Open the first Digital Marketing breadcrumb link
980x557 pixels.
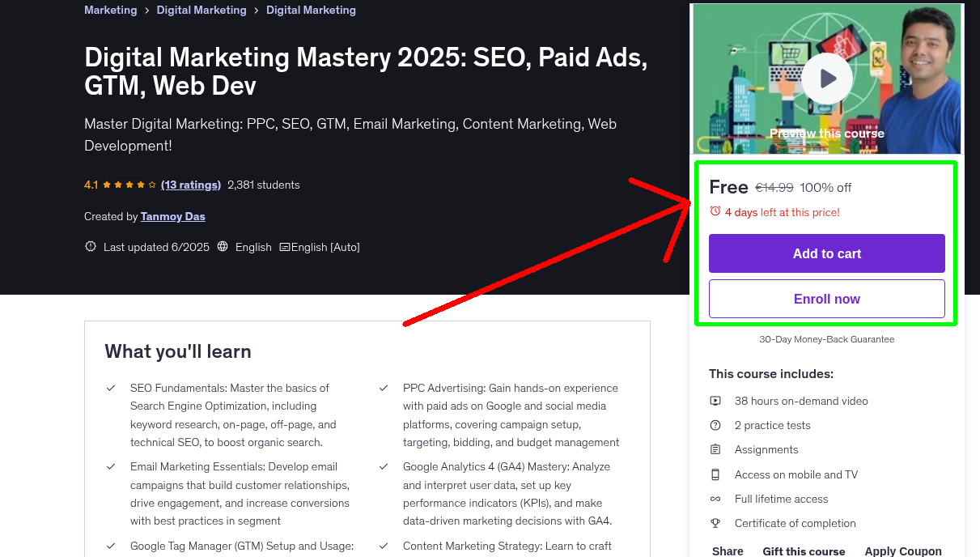pyautogui.click(x=202, y=11)
